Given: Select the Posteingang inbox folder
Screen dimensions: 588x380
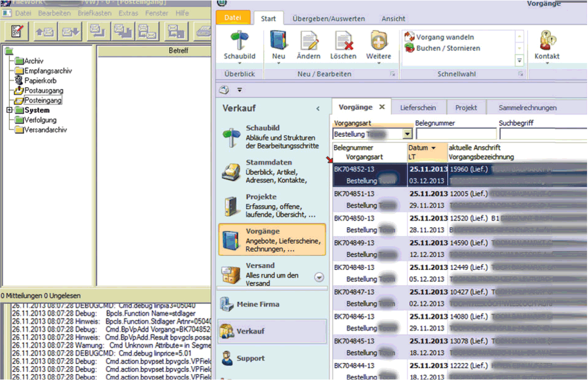Looking at the screenshot, I should point(38,100).
